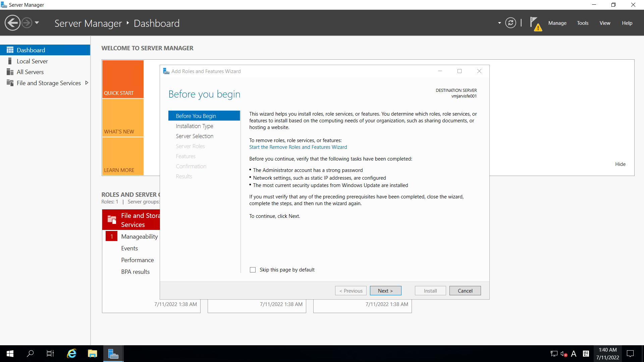This screenshot has height=362, width=644.
Task: Open the notifications flag with warning
Action: (535, 23)
